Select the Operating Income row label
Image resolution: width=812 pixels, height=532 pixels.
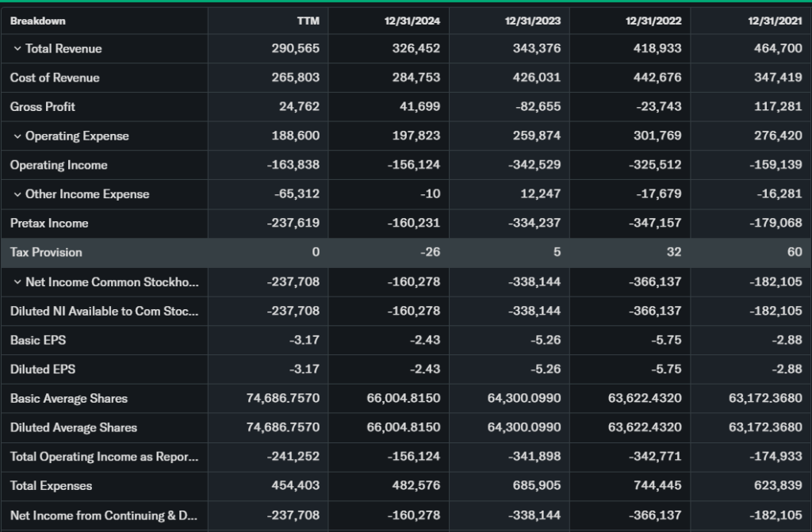click(59, 165)
